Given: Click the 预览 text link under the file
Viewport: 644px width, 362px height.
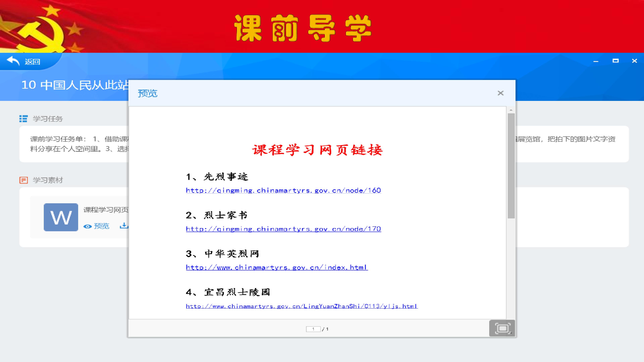Looking at the screenshot, I should tap(101, 226).
